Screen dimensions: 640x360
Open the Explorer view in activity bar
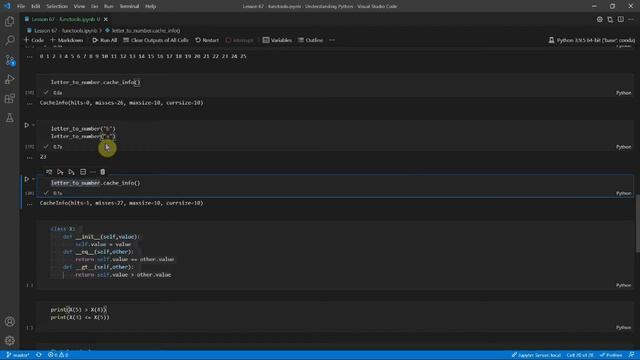tap(9, 21)
